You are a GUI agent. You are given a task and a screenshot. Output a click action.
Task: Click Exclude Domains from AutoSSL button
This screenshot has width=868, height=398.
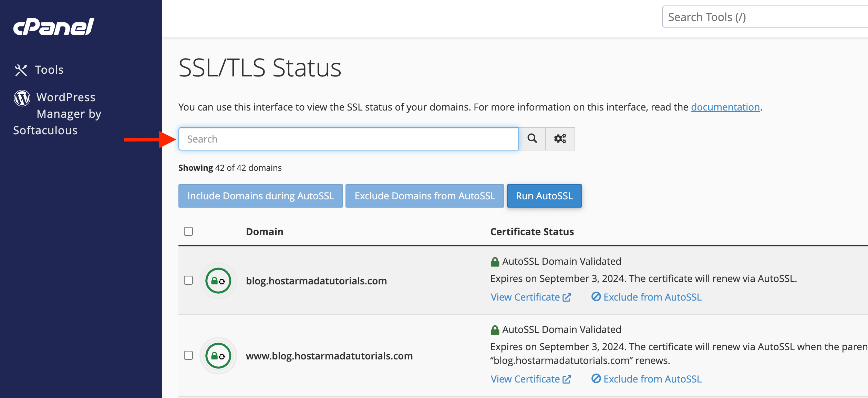425,196
